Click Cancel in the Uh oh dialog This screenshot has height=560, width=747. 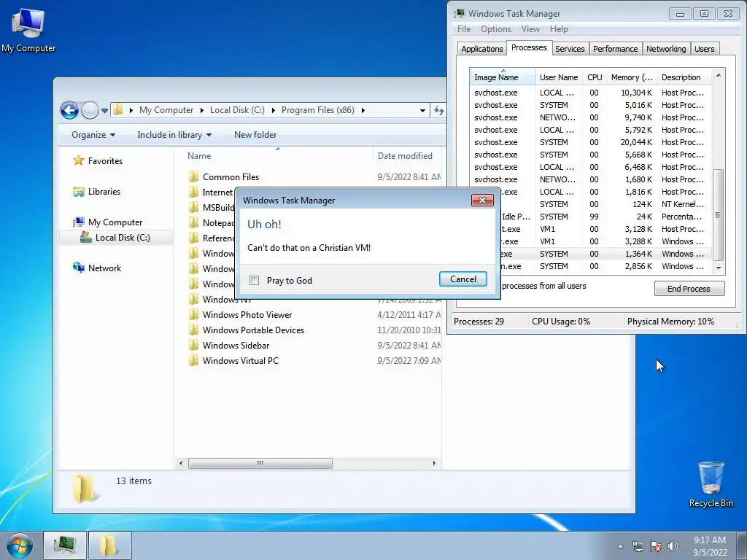pyautogui.click(x=463, y=279)
